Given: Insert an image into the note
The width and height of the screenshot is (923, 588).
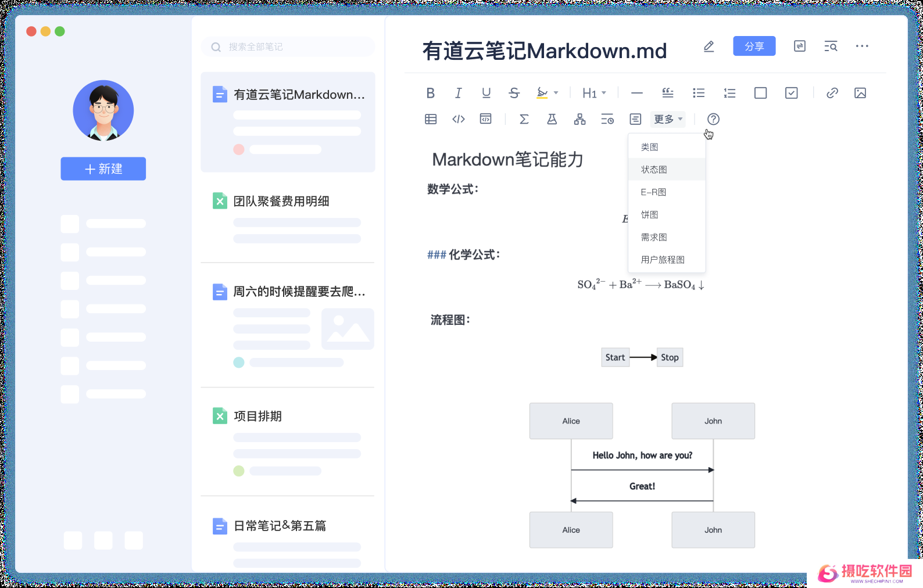Looking at the screenshot, I should tap(860, 93).
